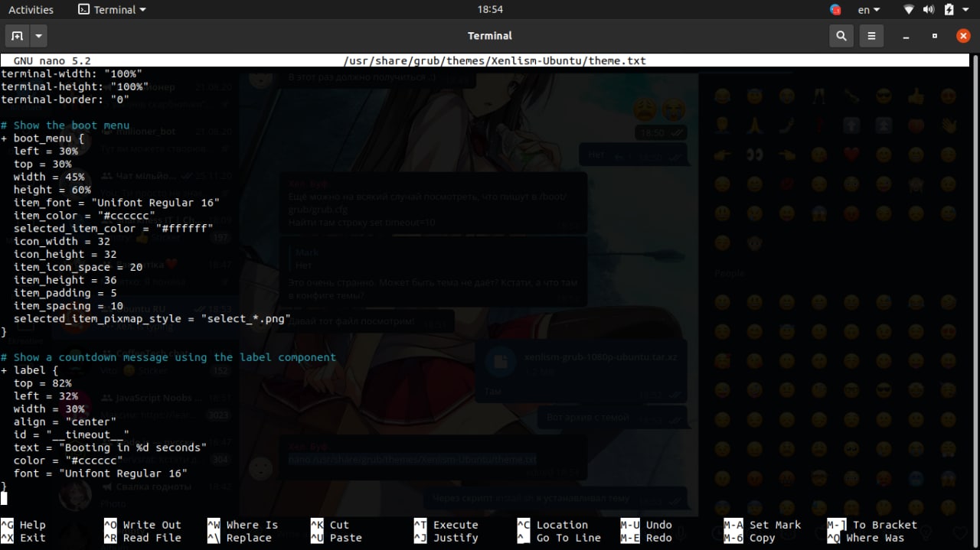Click the 'item_padding = 5' line

(65, 293)
